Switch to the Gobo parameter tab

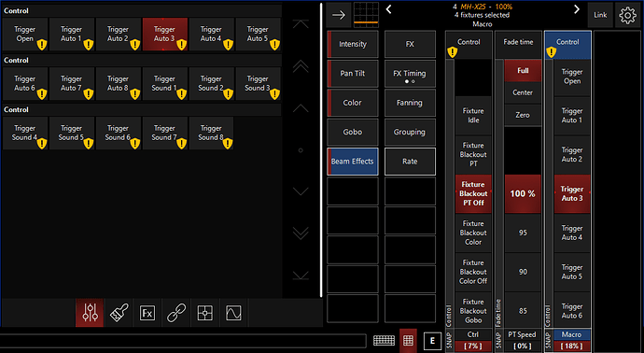pos(353,132)
